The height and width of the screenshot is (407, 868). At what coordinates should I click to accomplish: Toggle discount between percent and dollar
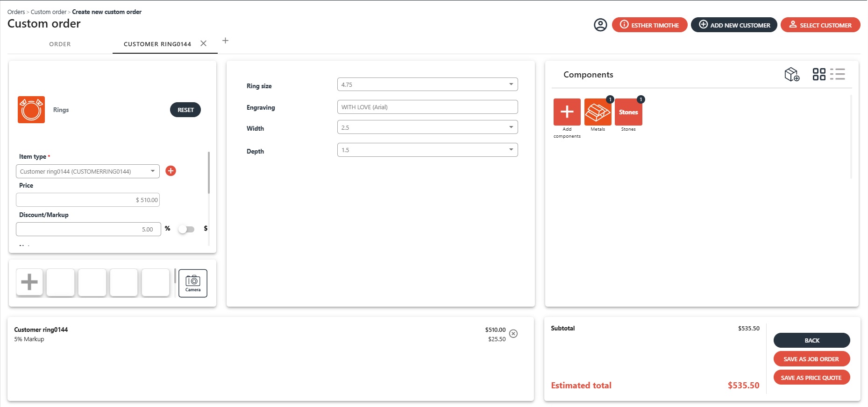point(186,229)
